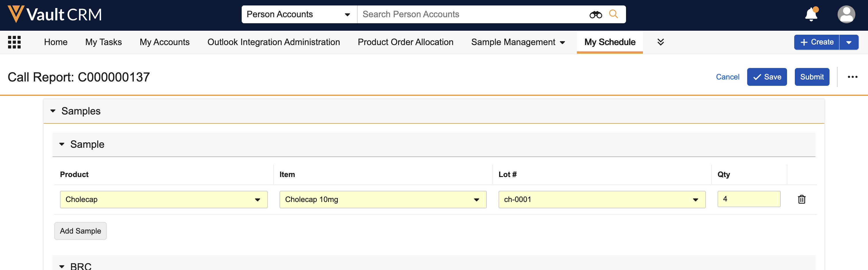Click the Vault CRM logo

(x=55, y=14)
